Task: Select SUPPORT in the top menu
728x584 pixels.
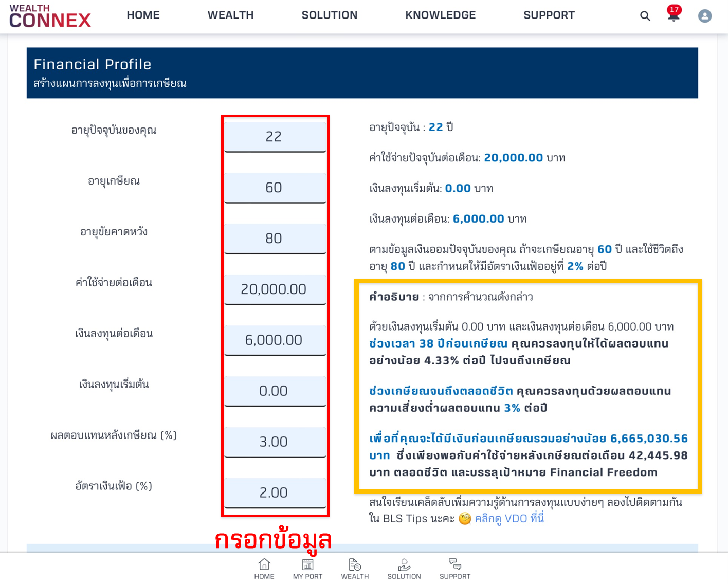Action: click(549, 15)
